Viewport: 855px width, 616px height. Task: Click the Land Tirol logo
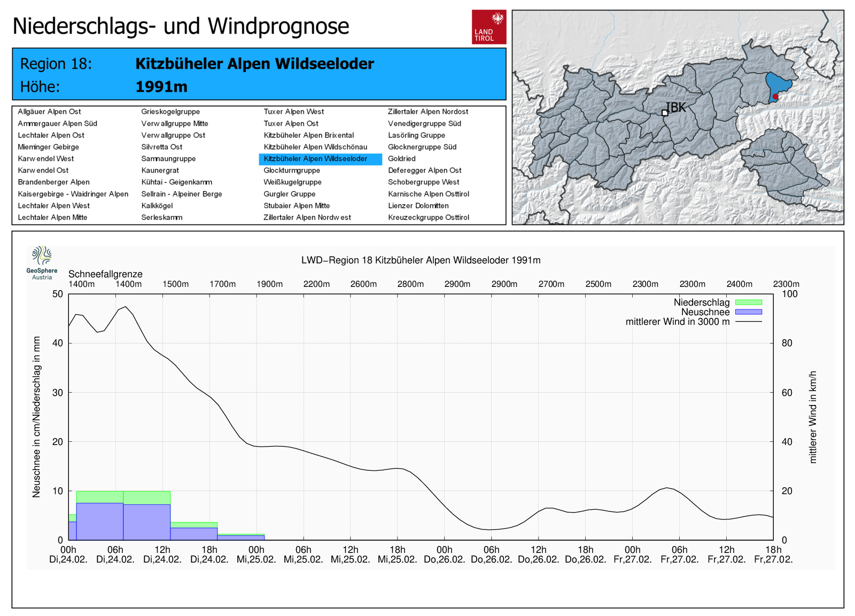[x=489, y=27]
